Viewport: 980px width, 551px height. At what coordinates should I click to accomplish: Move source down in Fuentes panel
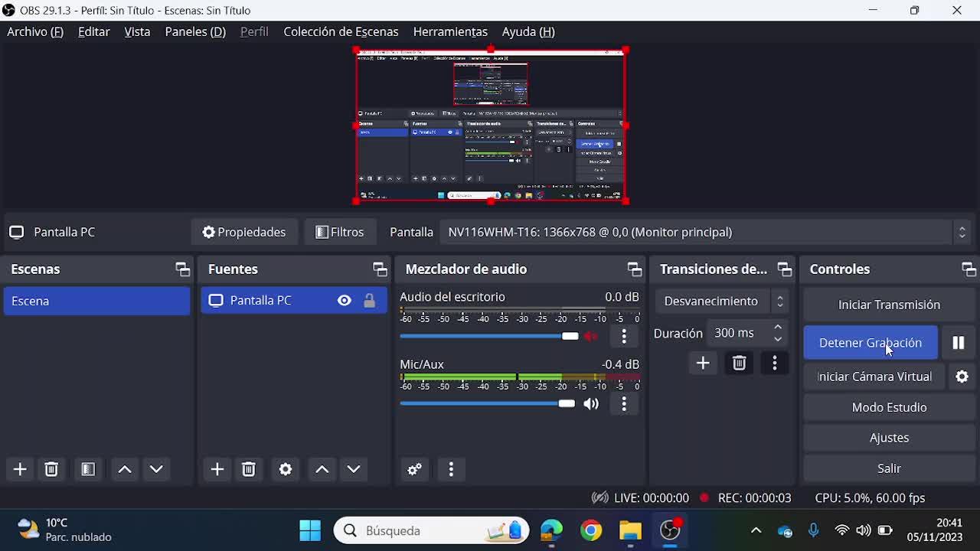click(354, 469)
